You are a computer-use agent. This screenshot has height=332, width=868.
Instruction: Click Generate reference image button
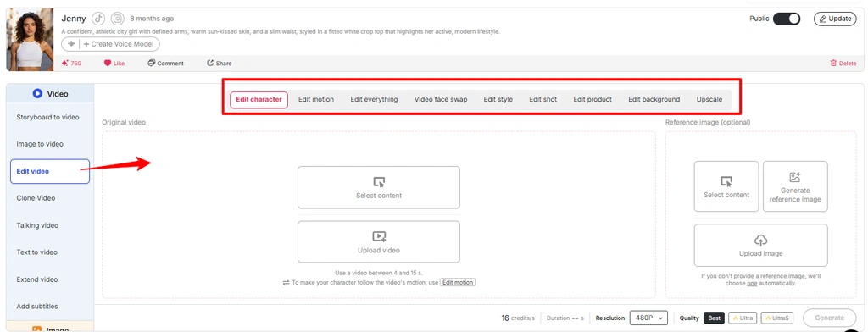pos(795,186)
